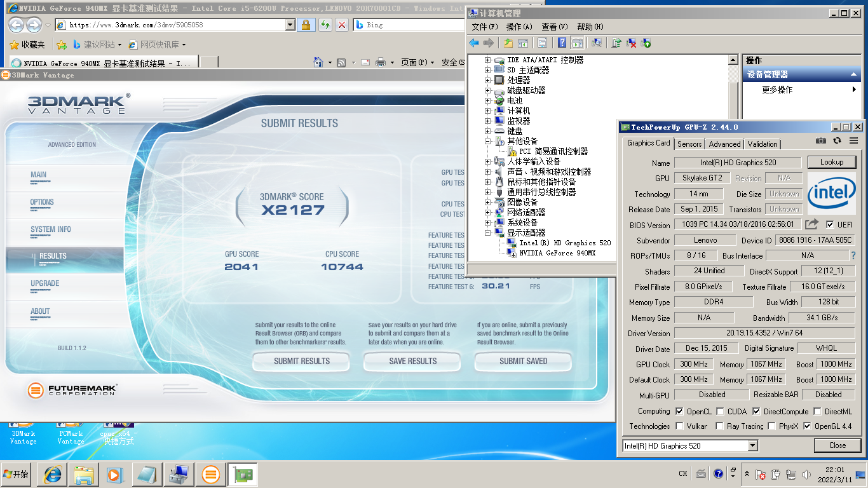Screen dimensions: 868x488
Task: Click the Properties icon in Computer Management toolbar
Action: click(x=542, y=43)
